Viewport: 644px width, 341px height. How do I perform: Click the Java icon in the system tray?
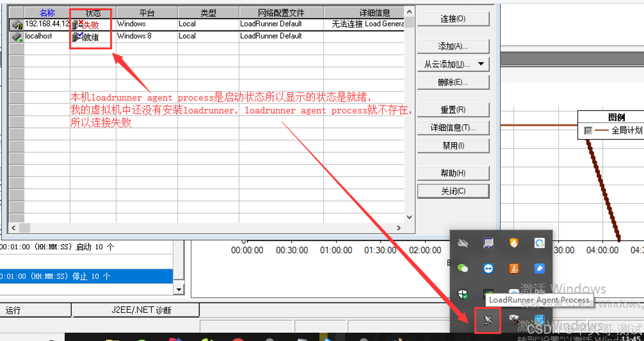[x=514, y=268]
